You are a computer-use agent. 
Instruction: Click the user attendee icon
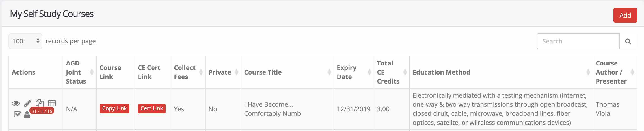coord(27,114)
